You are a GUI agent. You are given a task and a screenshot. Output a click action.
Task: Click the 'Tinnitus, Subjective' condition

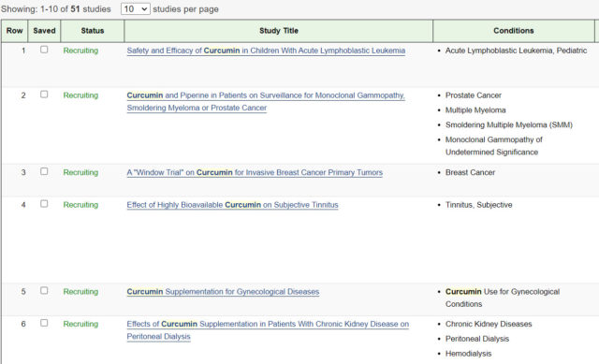pyautogui.click(x=478, y=205)
